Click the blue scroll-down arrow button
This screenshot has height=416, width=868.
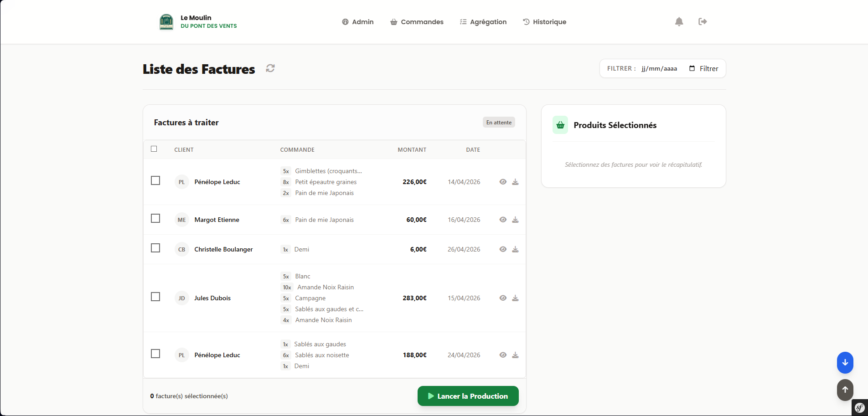[845, 363]
